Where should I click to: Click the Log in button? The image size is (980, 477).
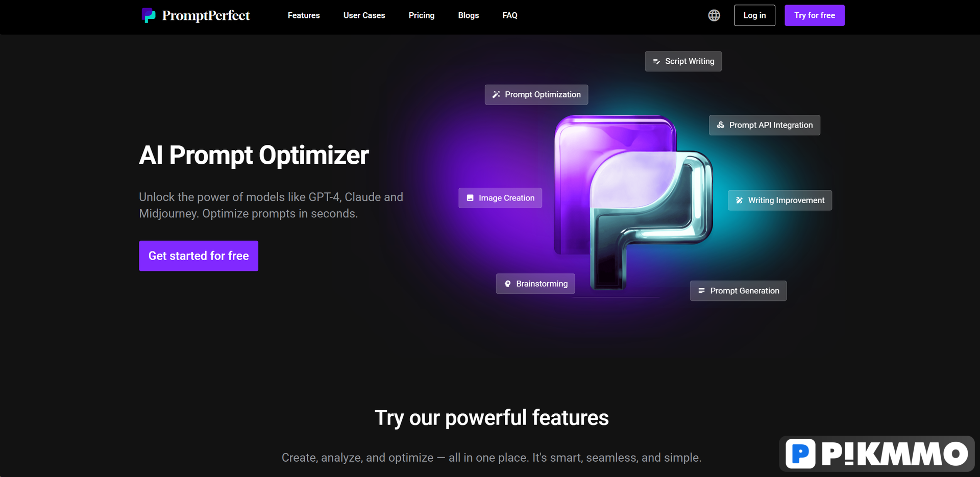(x=754, y=15)
